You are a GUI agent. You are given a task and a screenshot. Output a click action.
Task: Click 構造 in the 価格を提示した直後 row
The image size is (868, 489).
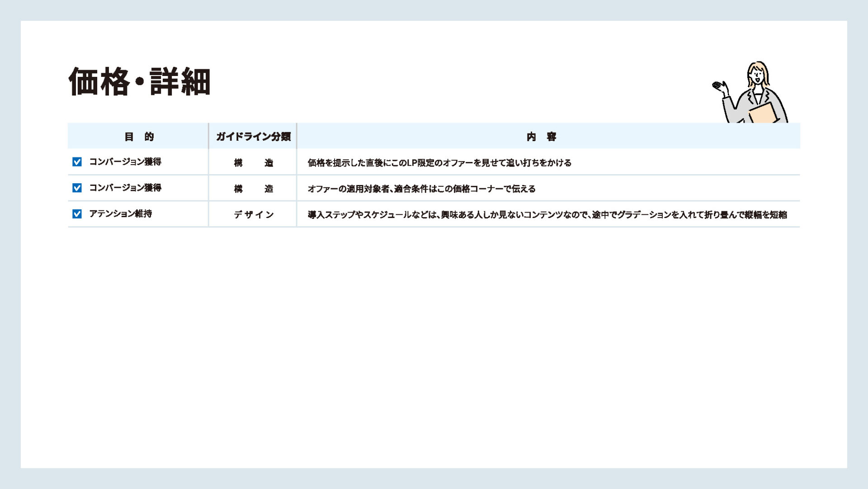254,163
